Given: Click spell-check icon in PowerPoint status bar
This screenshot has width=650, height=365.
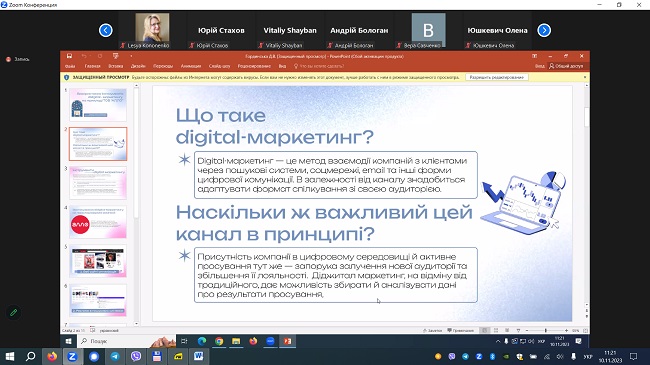Looking at the screenshot, I should click(92, 331).
